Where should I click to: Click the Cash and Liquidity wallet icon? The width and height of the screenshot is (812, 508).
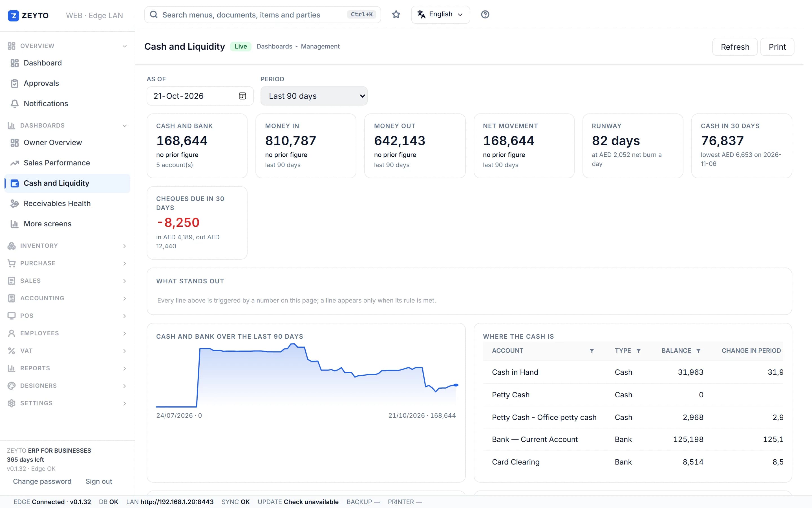click(14, 183)
